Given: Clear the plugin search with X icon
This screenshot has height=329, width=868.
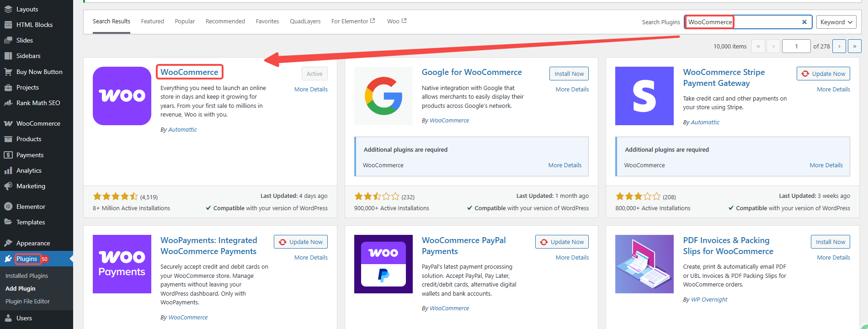Looking at the screenshot, I should (x=804, y=22).
